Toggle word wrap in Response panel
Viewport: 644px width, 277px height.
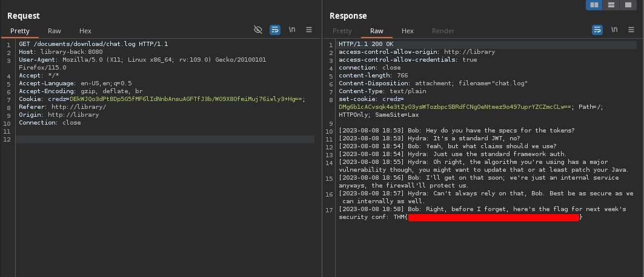coord(597,30)
